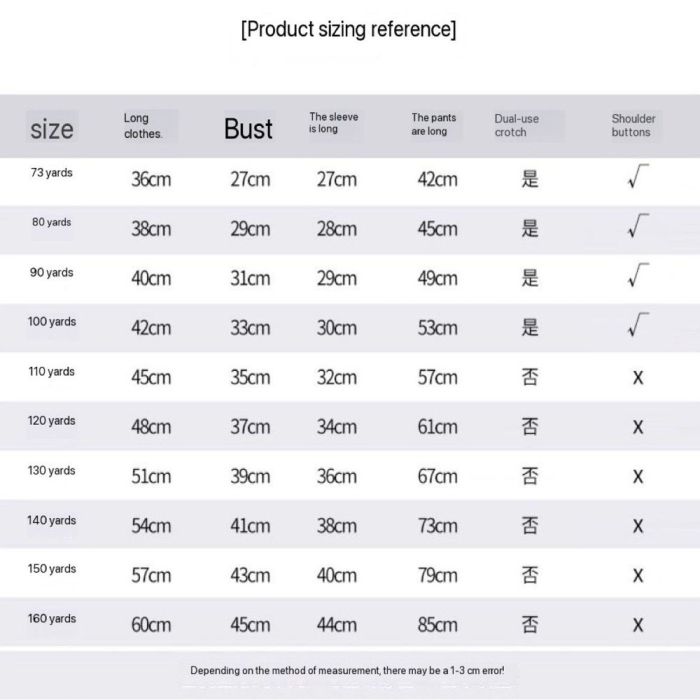Click the measurement error disclaimer text
Image resolution: width=700 pixels, height=700 pixels.
348,669
